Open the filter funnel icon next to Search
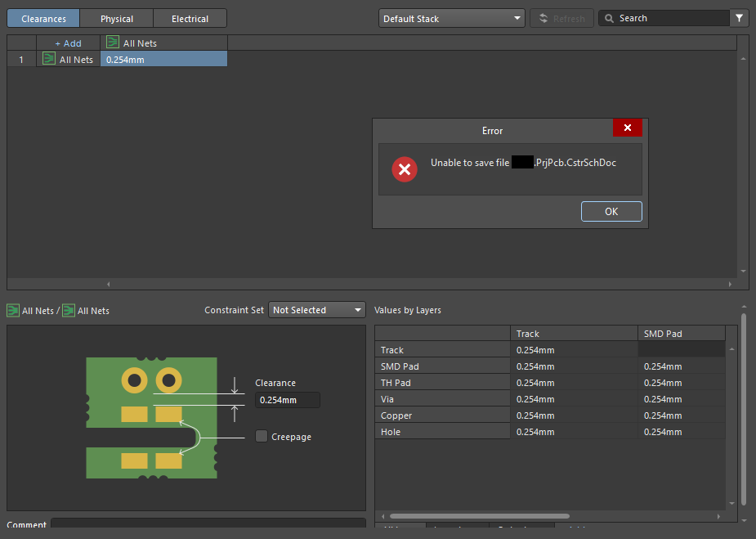This screenshot has width=756, height=539. 739,18
